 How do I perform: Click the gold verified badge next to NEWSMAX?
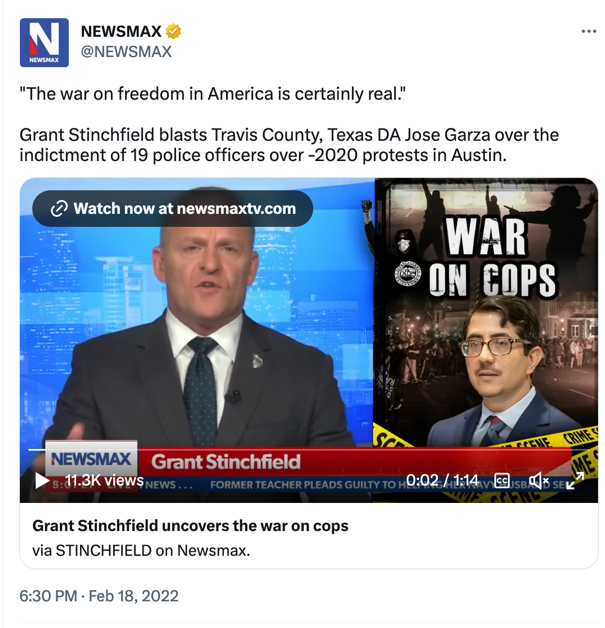coord(173,31)
